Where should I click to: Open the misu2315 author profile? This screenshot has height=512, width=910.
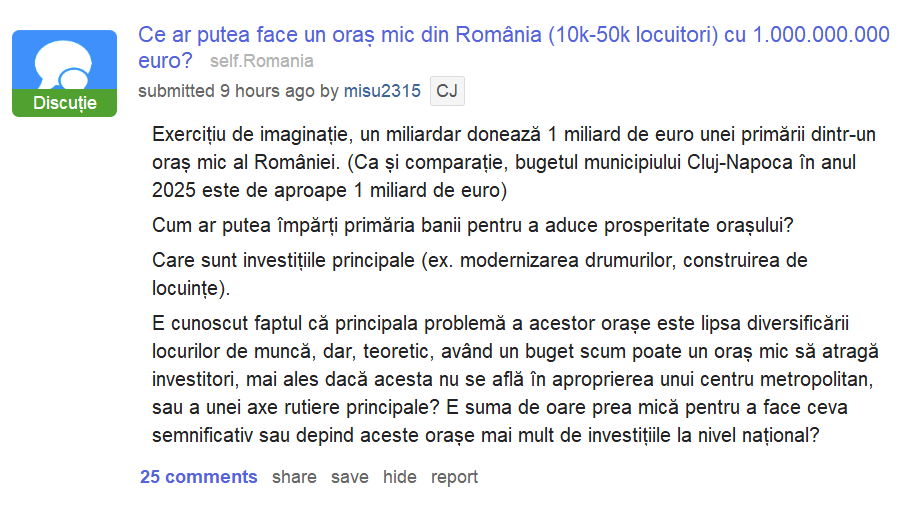point(382,91)
